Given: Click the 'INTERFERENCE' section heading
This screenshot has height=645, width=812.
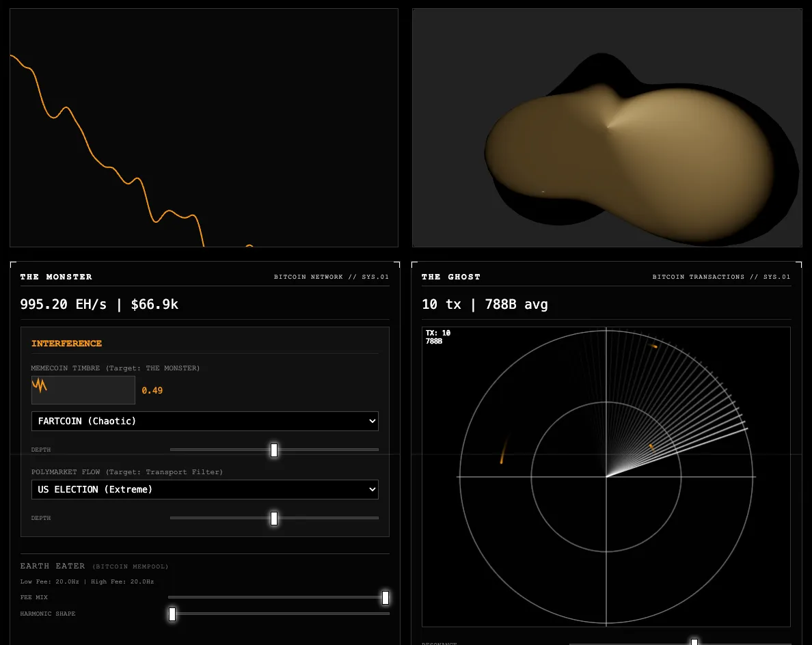Looking at the screenshot, I should (x=66, y=343).
